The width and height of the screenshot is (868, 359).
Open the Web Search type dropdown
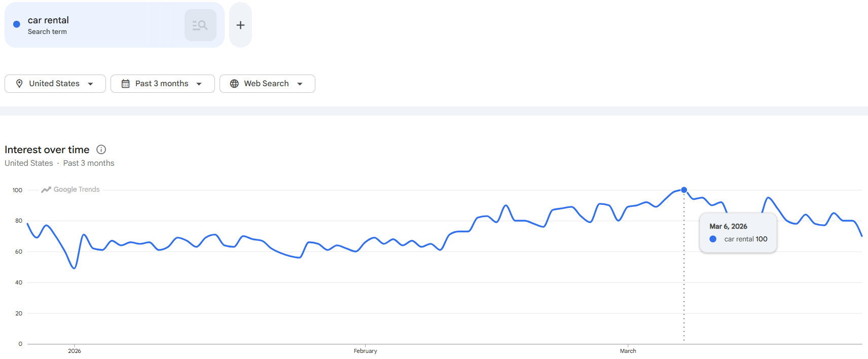click(267, 84)
